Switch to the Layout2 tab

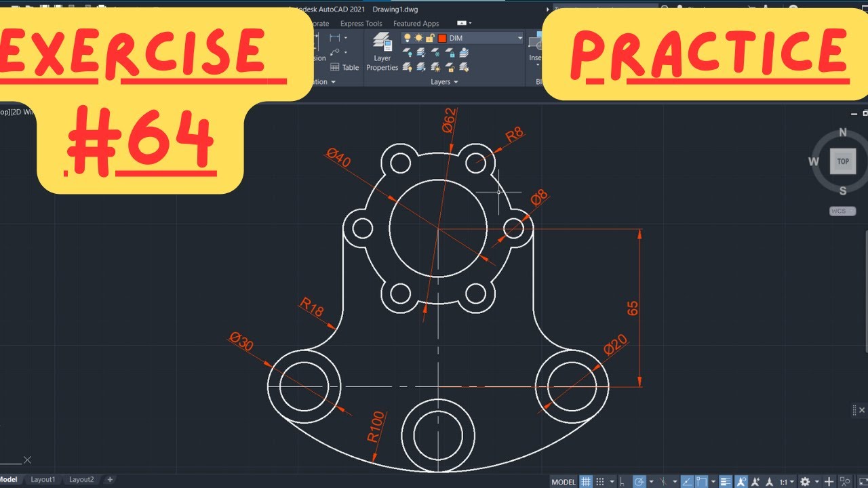click(x=81, y=479)
